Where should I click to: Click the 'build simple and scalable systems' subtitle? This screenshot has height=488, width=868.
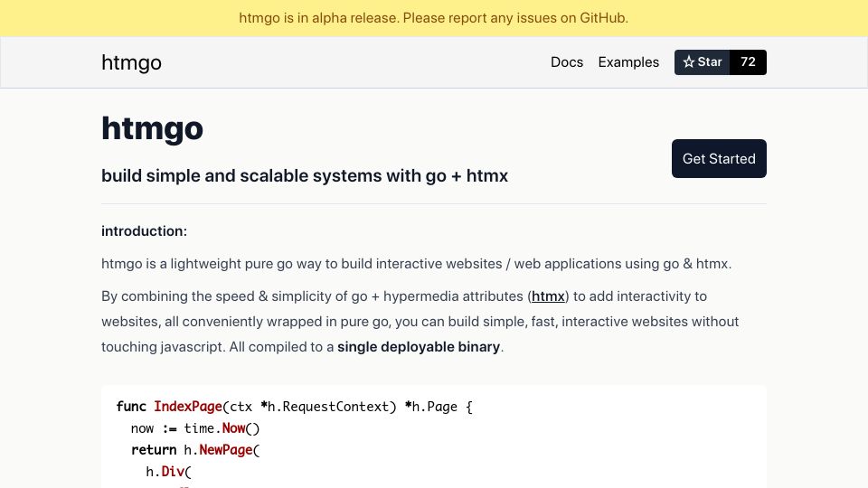coord(305,175)
